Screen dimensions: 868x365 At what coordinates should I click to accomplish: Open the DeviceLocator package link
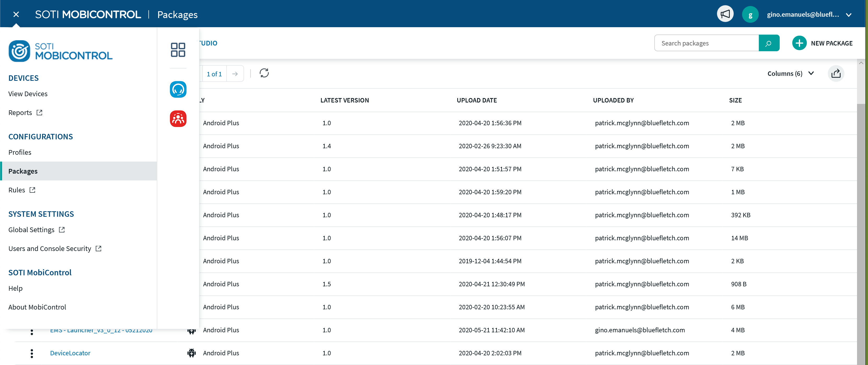pos(70,353)
